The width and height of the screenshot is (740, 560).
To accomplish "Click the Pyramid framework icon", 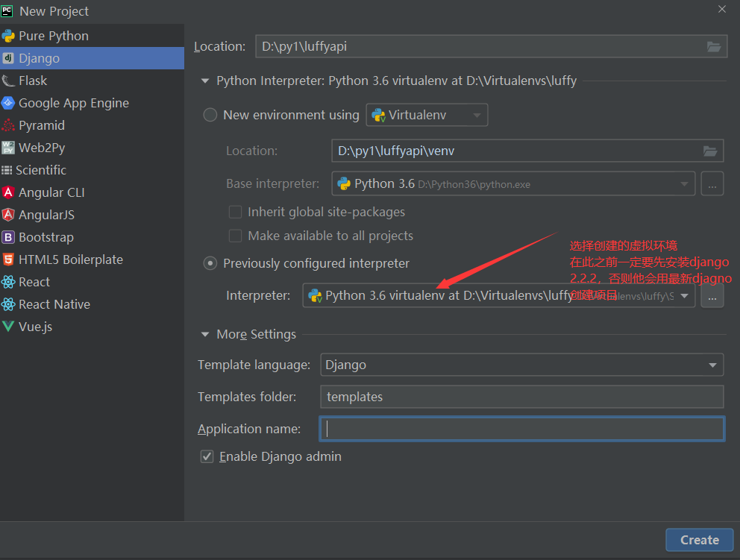I will click(8, 125).
